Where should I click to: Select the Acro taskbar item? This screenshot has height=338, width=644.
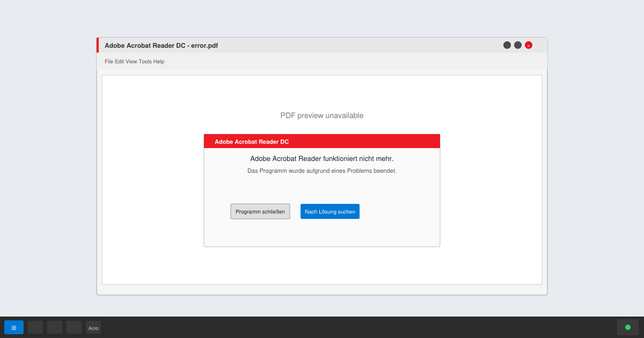93,327
